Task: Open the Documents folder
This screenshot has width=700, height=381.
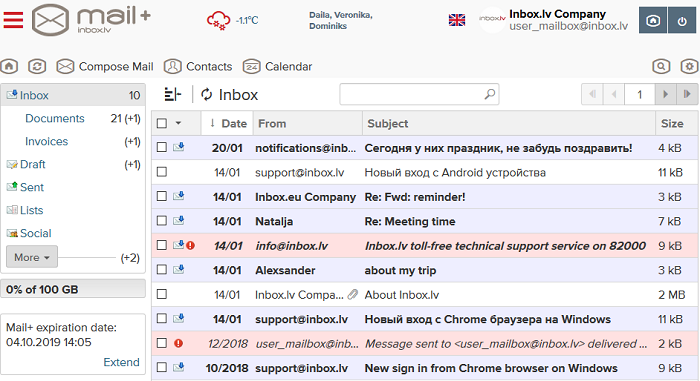Action: [x=54, y=118]
